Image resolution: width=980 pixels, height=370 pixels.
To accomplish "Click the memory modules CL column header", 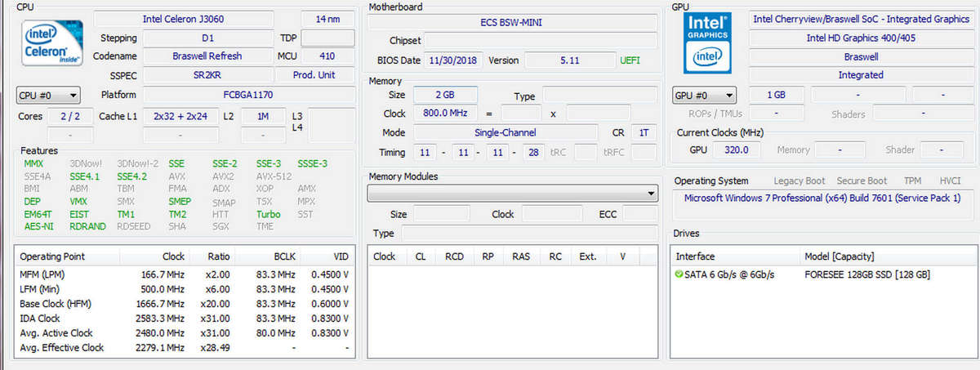I will tap(421, 256).
